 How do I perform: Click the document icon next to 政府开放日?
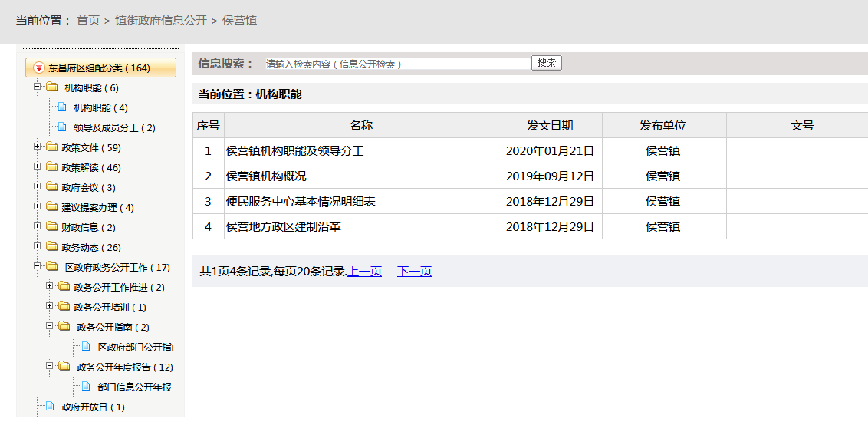click(x=50, y=407)
